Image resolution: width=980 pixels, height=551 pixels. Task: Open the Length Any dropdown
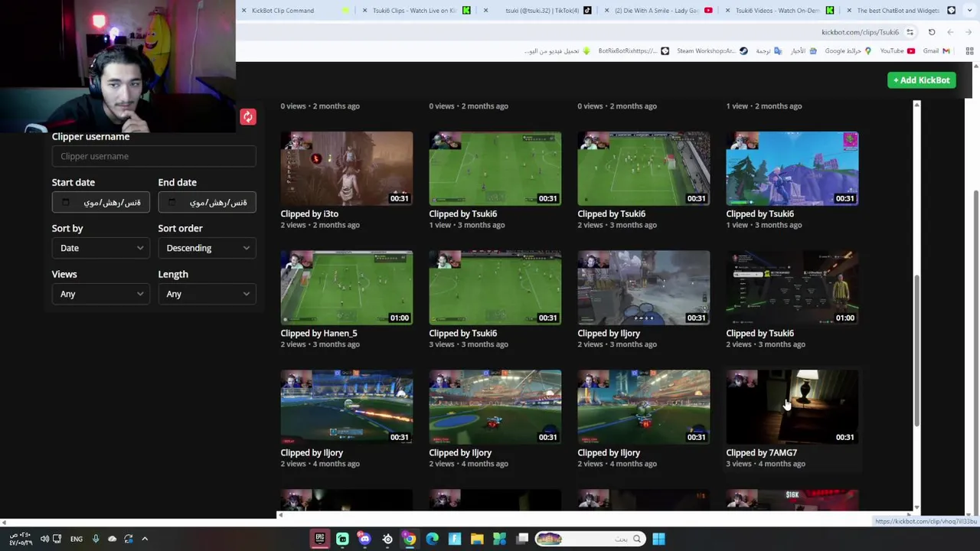[207, 294]
